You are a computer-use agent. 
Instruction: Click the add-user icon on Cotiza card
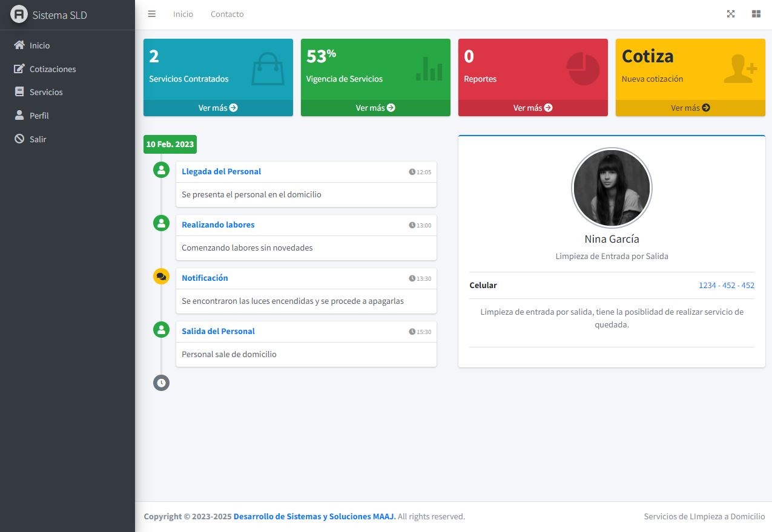coord(740,69)
